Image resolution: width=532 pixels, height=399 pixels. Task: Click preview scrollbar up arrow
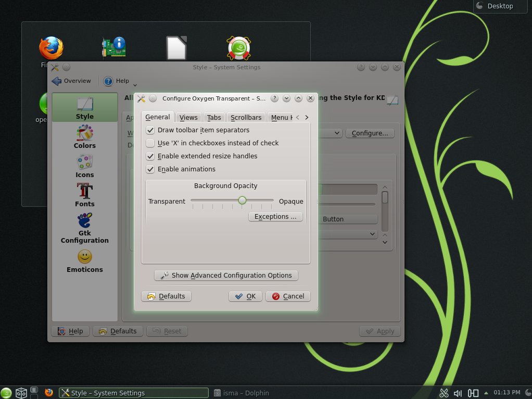pos(385,188)
